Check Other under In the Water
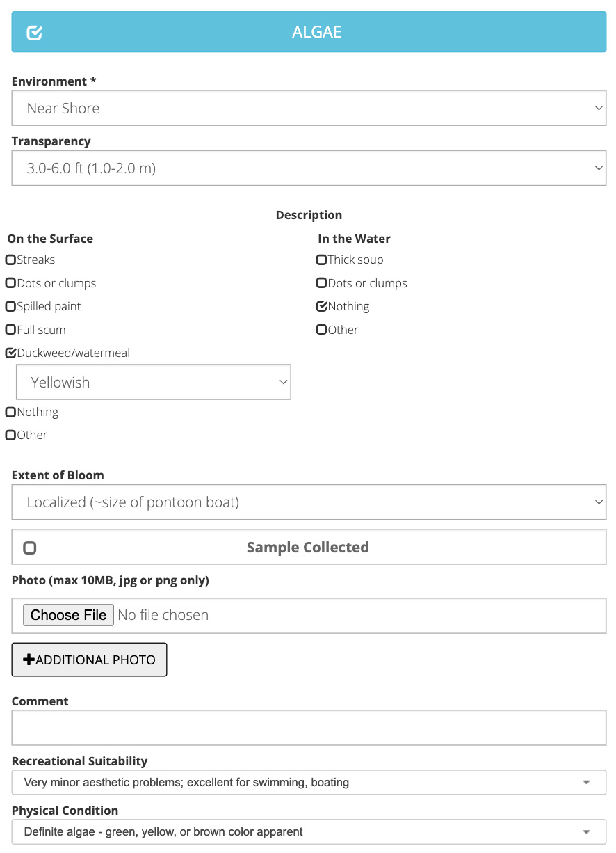The image size is (616, 853). (321, 330)
